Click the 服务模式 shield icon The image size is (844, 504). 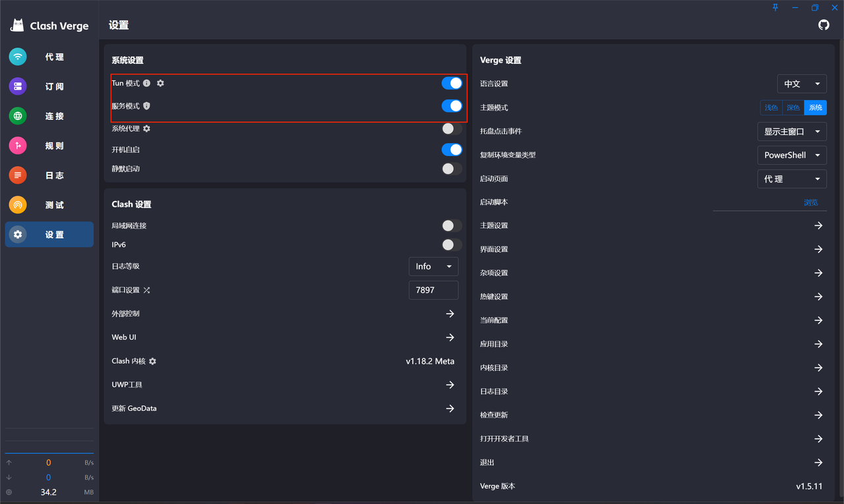coord(147,106)
